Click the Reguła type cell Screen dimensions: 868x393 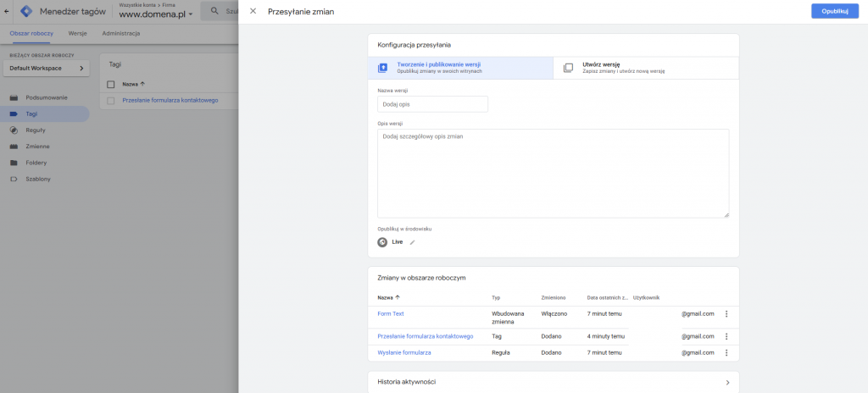500,352
